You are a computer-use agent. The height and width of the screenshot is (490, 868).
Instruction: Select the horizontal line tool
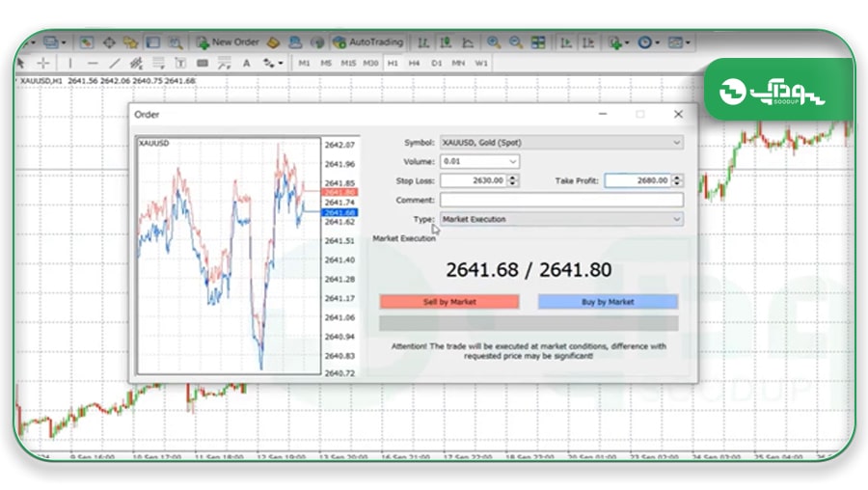93,63
